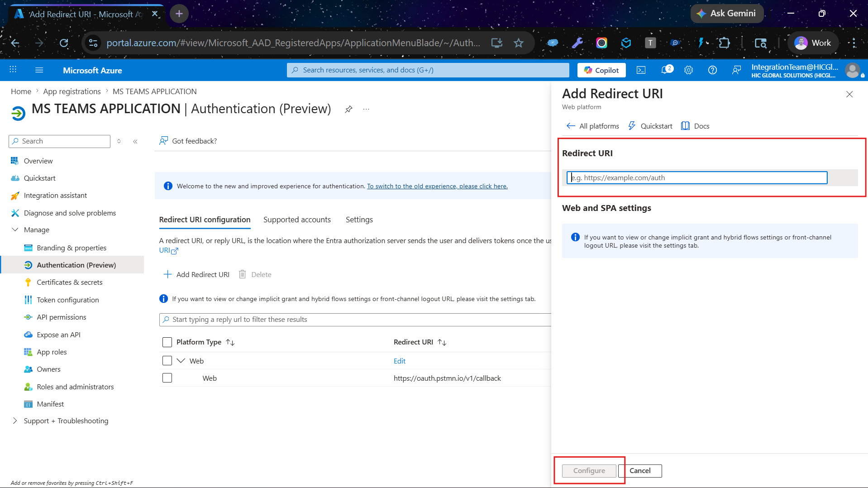Open Roles and administrators
Image resolution: width=868 pixels, height=488 pixels.
75,387
